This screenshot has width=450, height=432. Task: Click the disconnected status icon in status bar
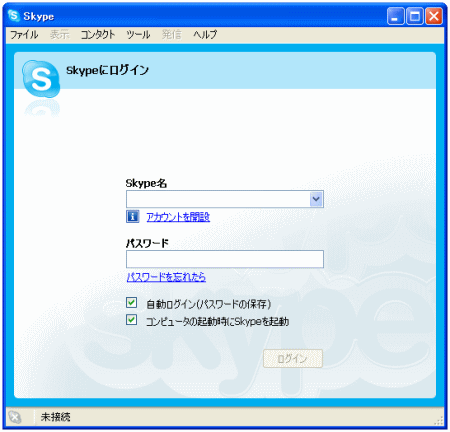click(x=15, y=417)
